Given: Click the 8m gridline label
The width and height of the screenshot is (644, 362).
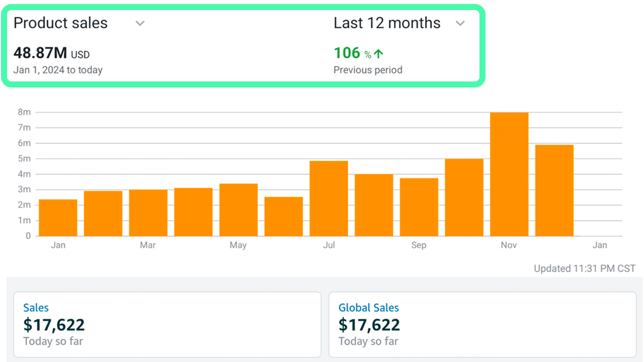Looking at the screenshot, I should (24, 112).
